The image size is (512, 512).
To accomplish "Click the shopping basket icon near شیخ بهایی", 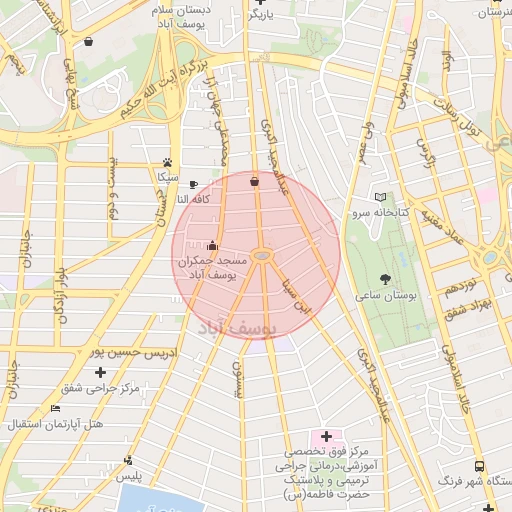I will [x=88, y=42].
